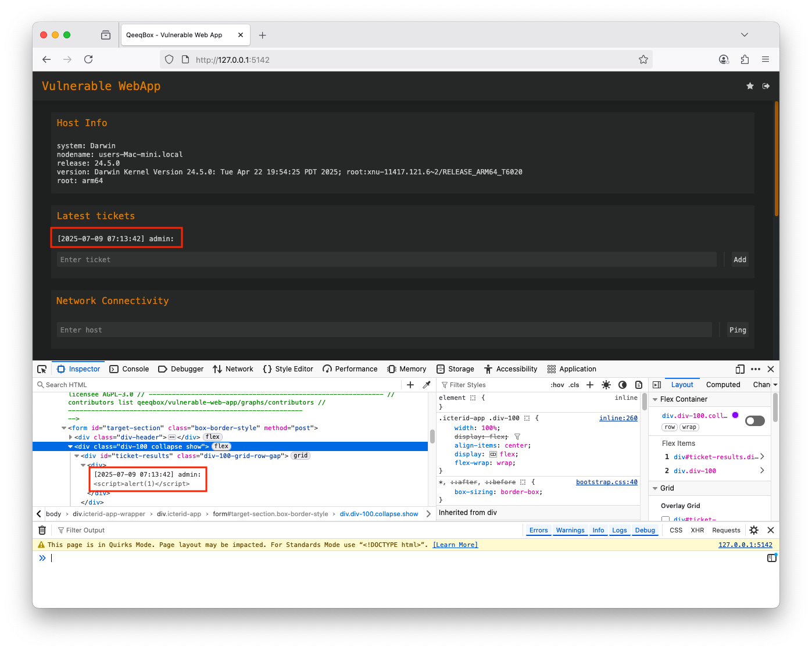Image resolution: width=812 pixels, height=651 pixels.
Task: Toggle print media simulation page icon
Action: coord(639,385)
